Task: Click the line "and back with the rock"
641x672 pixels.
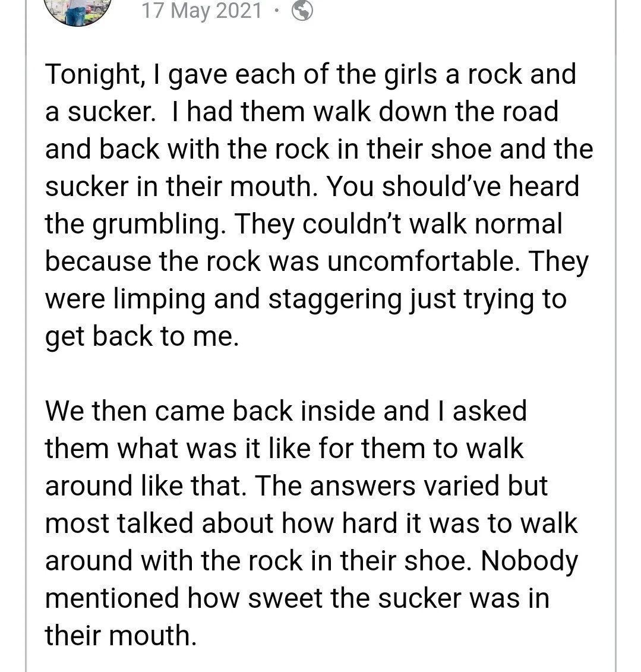Action: [x=319, y=150]
